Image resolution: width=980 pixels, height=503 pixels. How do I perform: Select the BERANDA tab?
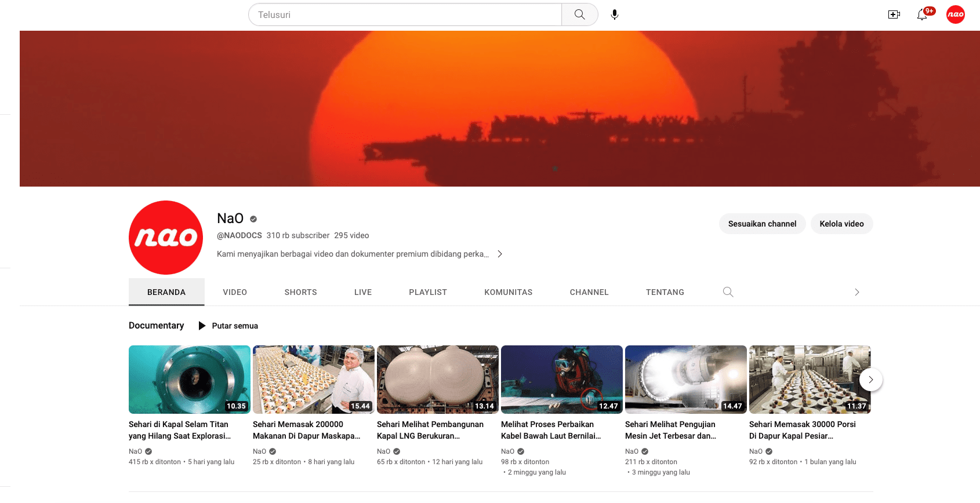click(x=166, y=292)
